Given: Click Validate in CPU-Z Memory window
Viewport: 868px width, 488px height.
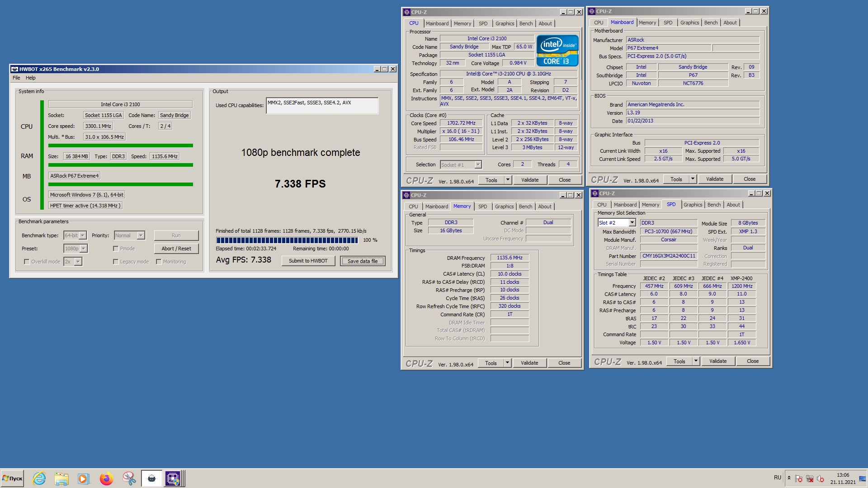Looking at the screenshot, I should click(x=529, y=363).
